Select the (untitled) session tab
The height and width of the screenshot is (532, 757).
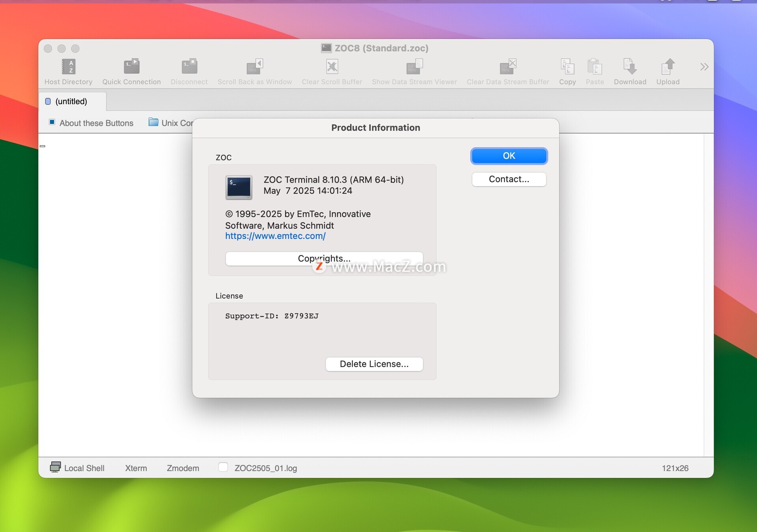tap(72, 101)
